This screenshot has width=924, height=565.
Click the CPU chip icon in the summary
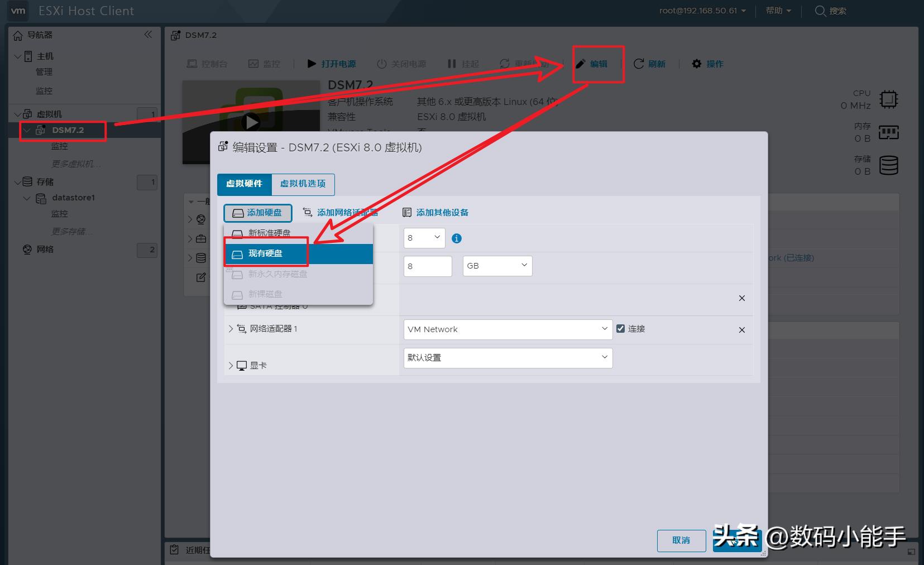tap(889, 99)
